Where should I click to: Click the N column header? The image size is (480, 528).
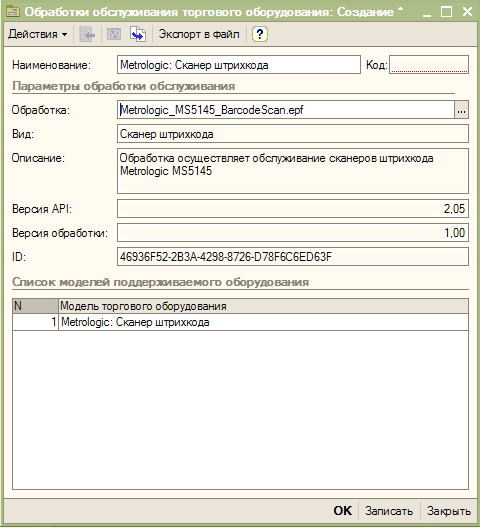coord(35,306)
